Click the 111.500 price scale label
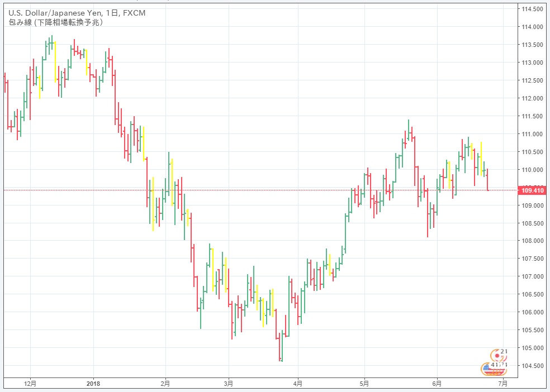This screenshot has height=392, width=550. tap(532, 116)
